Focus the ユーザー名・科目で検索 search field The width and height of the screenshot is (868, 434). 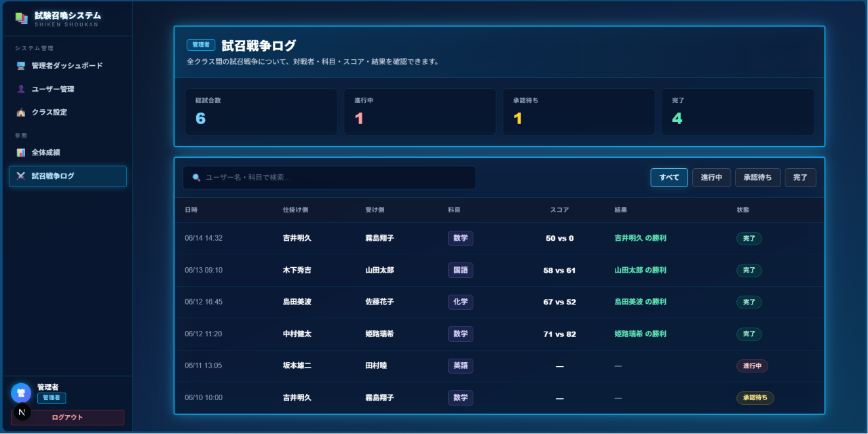point(329,178)
